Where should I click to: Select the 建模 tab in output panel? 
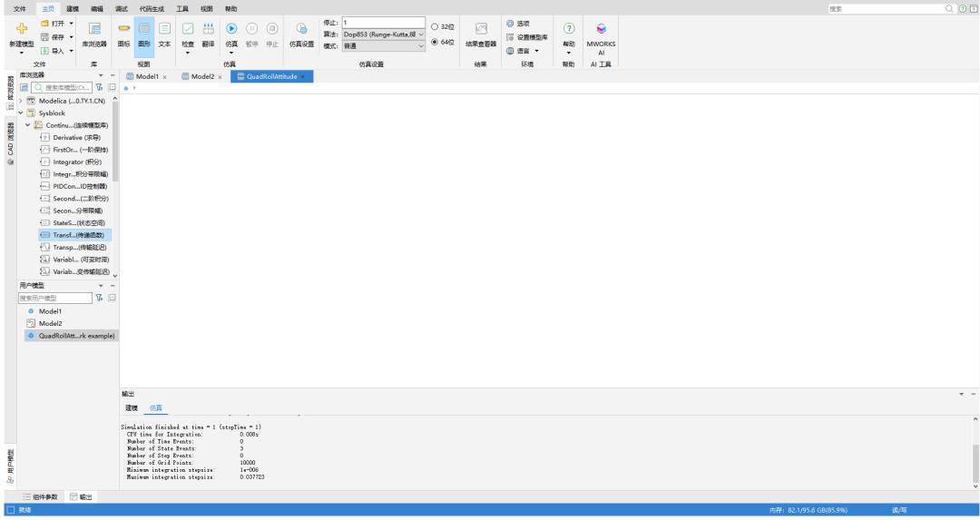(132, 407)
